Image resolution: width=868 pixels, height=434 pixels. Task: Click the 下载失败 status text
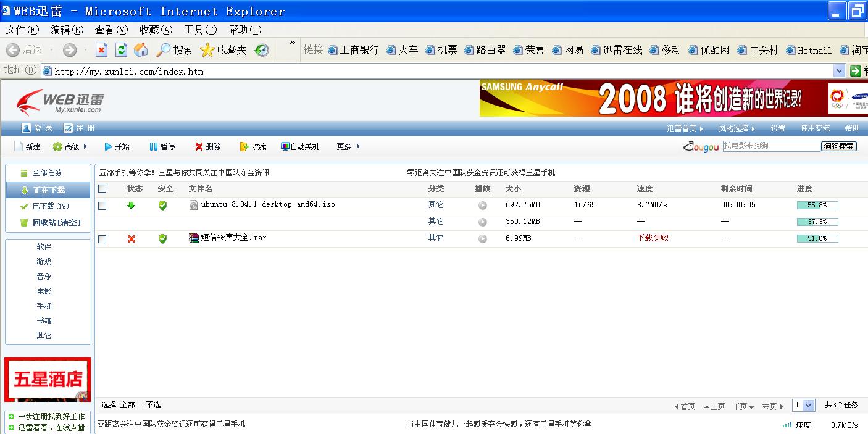tap(653, 238)
